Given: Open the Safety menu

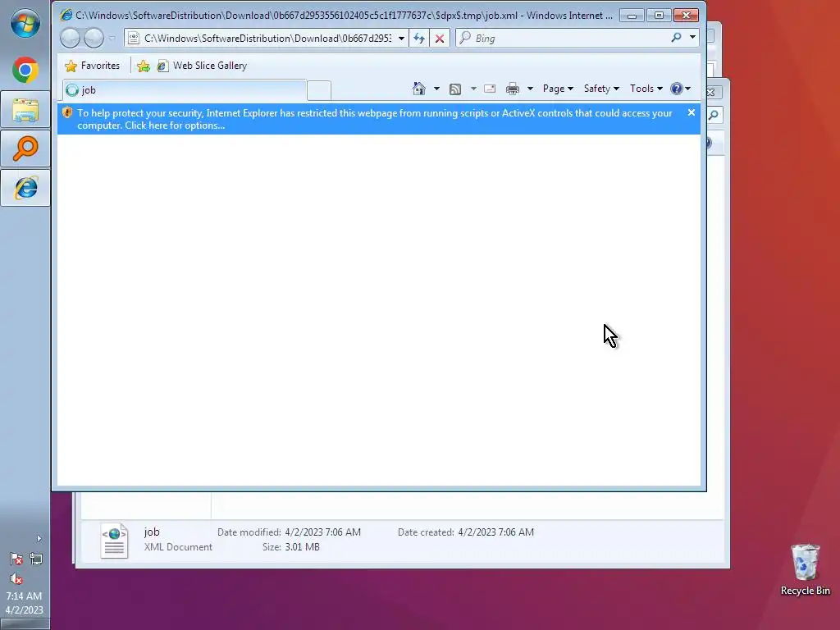Looking at the screenshot, I should (x=601, y=89).
